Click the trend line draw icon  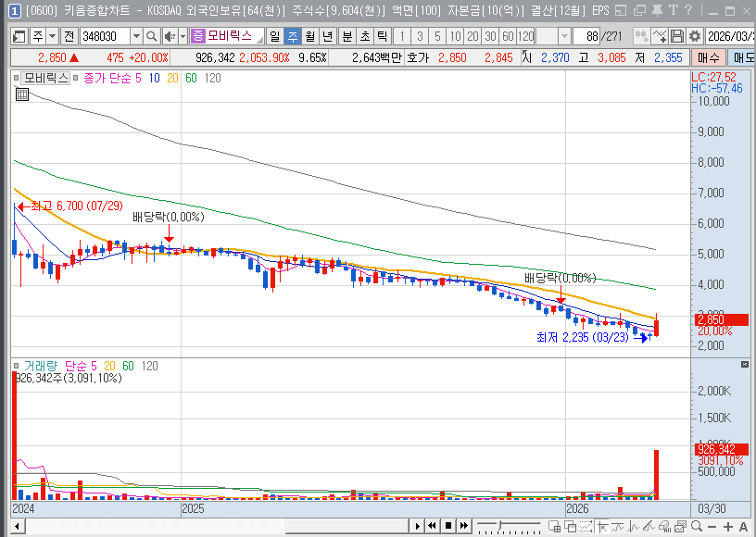pyautogui.click(x=649, y=526)
